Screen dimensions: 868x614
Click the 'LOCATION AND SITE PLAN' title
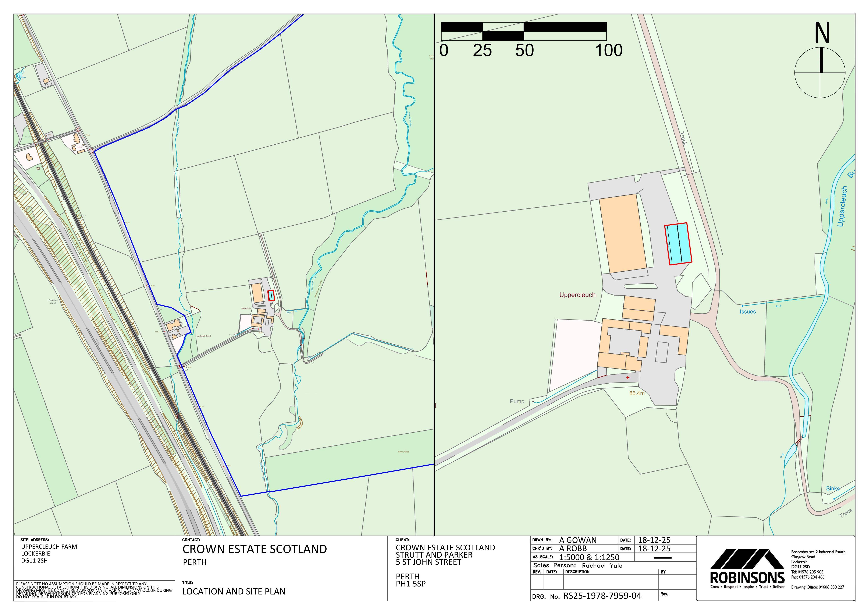click(x=234, y=591)
